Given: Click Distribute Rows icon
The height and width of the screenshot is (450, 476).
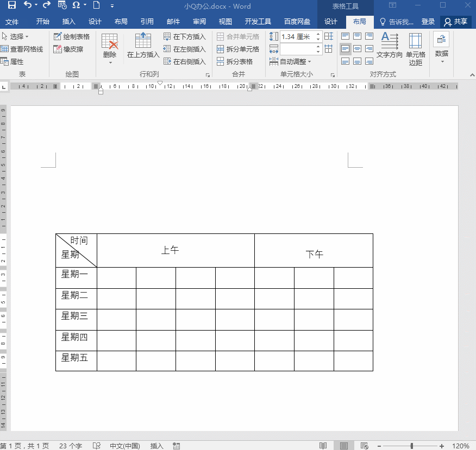Looking at the screenshot, I should [328, 36].
